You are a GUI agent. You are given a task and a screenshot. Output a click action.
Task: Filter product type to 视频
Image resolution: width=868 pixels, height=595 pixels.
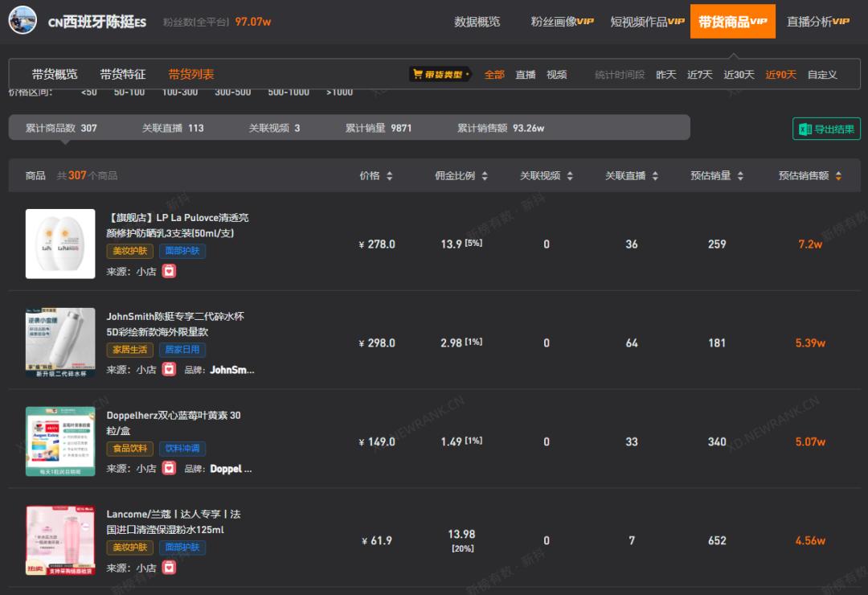(x=557, y=75)
